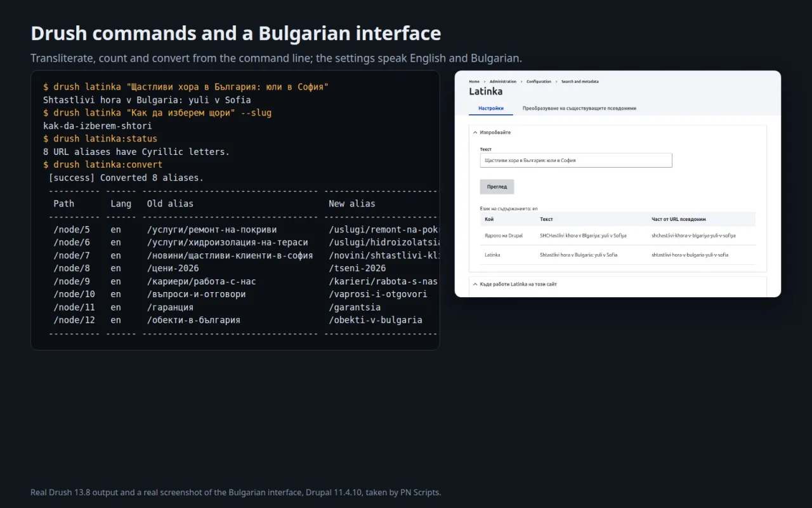The image size is (812, 508).
Task: Click the Latinka page heading
Action: pos(485,91)
